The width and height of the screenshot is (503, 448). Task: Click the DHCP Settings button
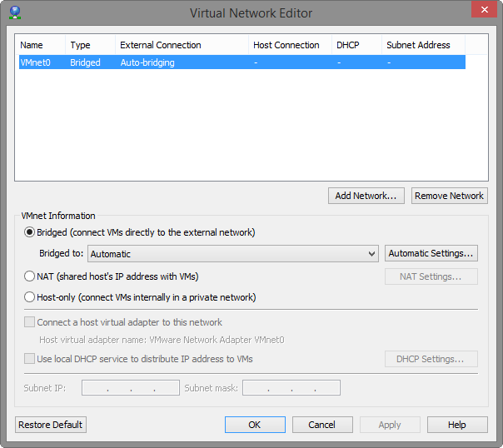coord(431,359)
